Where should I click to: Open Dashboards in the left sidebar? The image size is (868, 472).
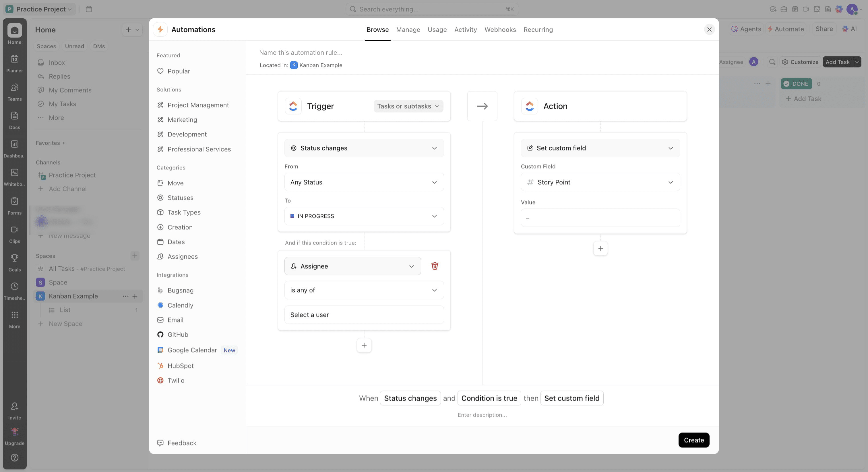(14, 149)
